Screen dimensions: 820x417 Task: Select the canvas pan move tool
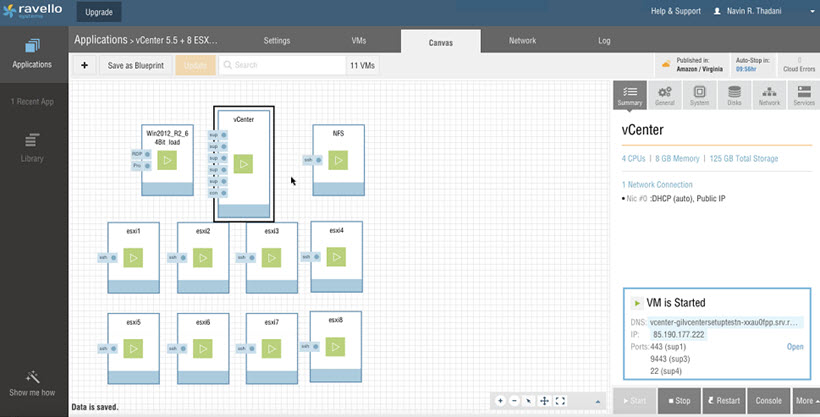click(x=544, y=401)
